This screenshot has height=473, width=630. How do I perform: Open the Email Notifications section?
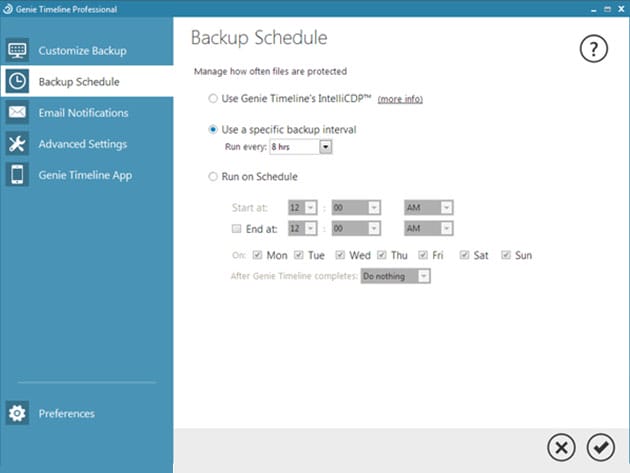pyautogui.click(x=83, y=113)
